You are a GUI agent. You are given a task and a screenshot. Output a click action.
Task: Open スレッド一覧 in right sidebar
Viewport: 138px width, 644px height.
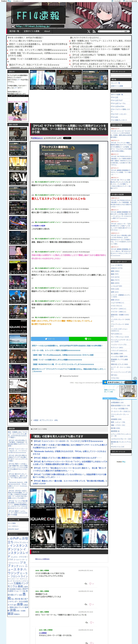click(115, 83)
